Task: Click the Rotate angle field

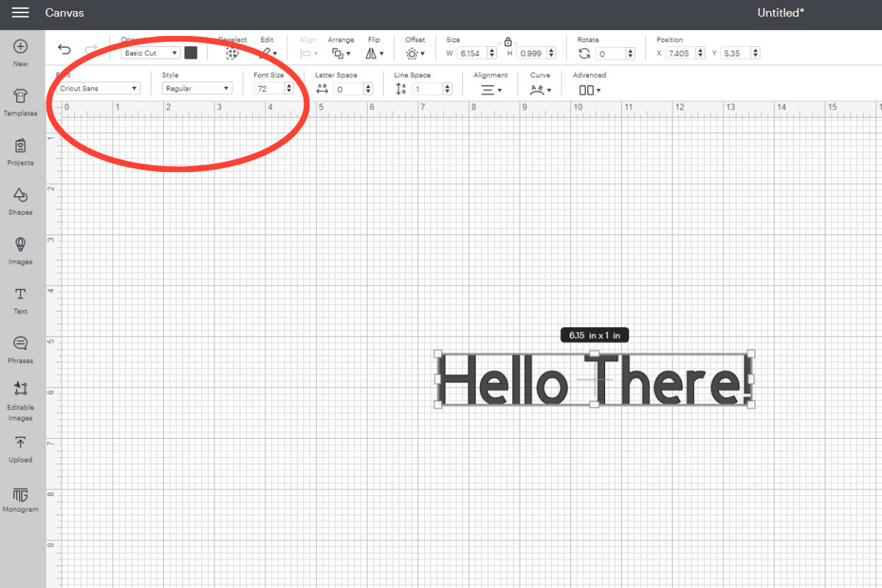Action: (x=611, y=53)
